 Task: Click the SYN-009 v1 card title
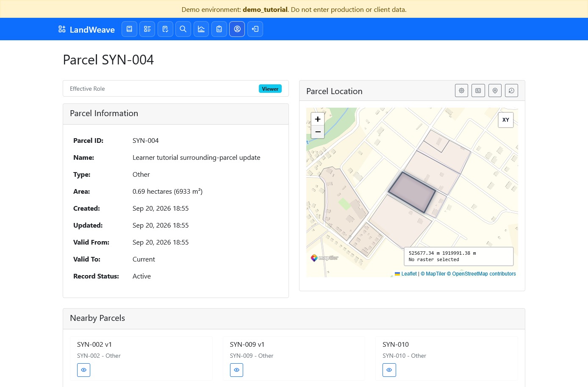(x=247, y=345)
